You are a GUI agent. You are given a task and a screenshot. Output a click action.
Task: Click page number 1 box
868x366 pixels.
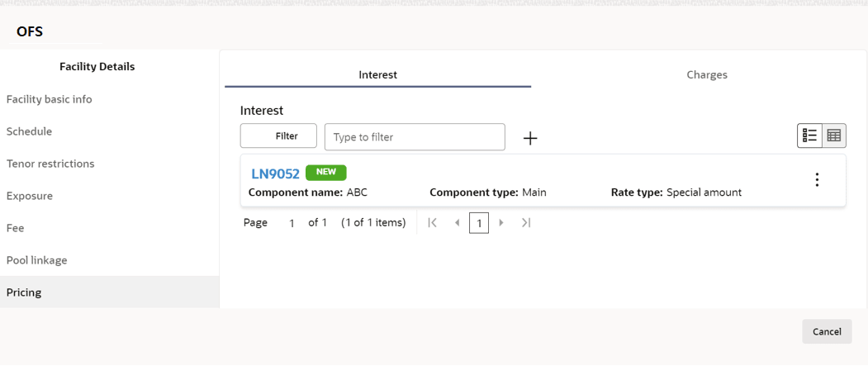coord(479,223)
